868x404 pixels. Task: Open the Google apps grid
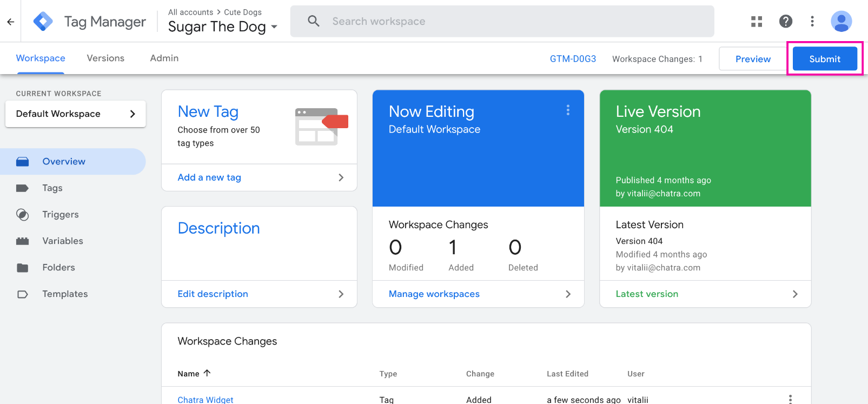coord(757,22)
